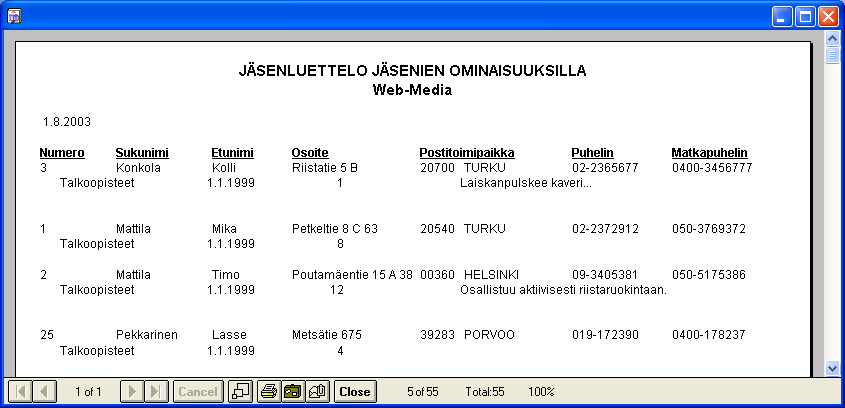Click the address 'Petkeltie 8 C 63'
The height and width of the screenshot is (408, 845).
click(335, 229)
